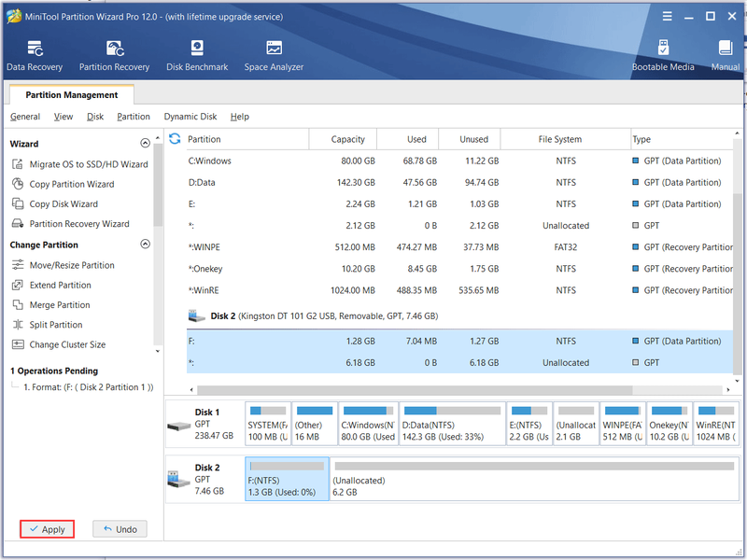Apply the pending operations

point(48,529)
